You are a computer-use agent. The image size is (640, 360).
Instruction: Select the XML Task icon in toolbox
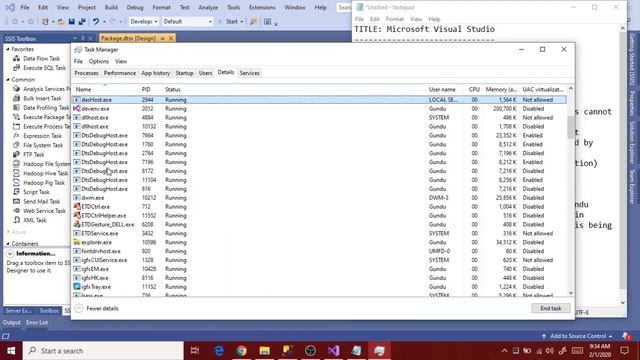[16, 220]
